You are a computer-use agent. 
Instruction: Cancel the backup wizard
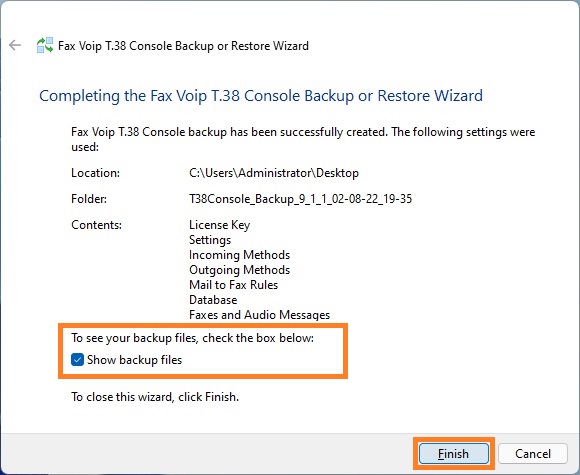(x=533, y=454)
